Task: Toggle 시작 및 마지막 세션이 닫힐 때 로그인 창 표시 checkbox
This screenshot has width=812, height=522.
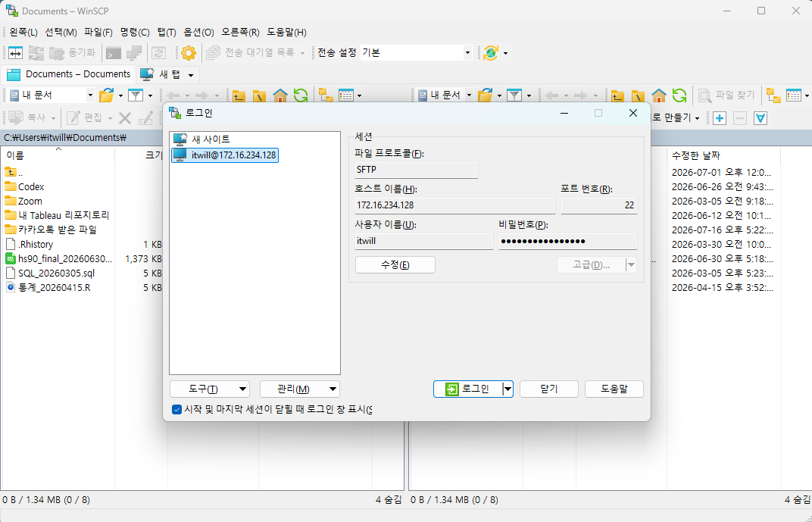Action: (x=176, y=410)
